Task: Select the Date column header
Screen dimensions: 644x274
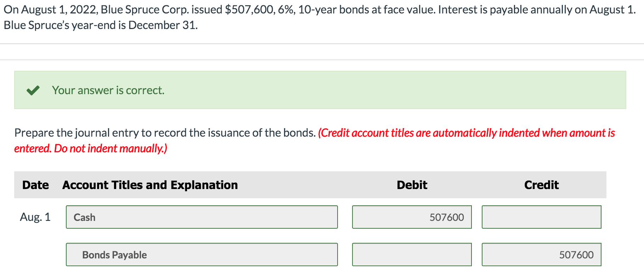Action: (x=35, y=184)
